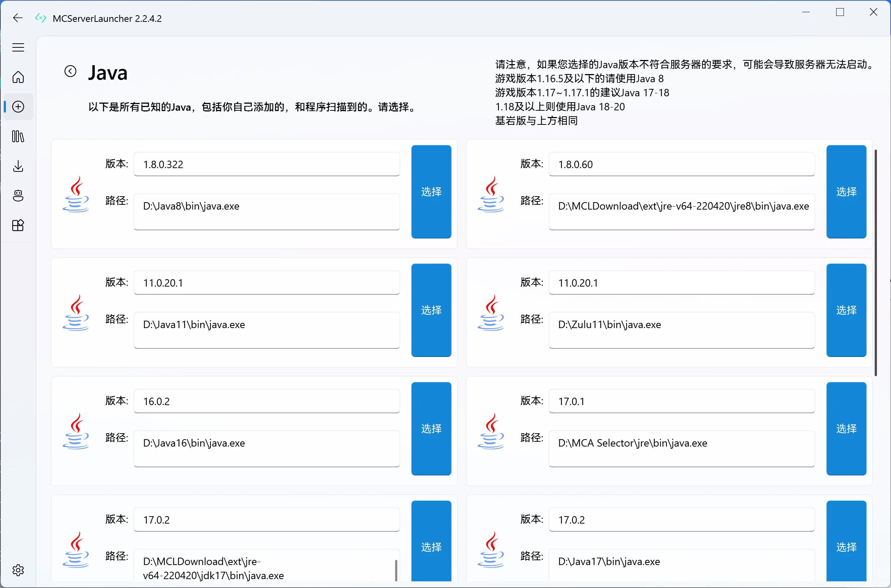Click the back arrow next to the Java heading
Viewport: 891px width, 588px height.
pyautogui.click(x=70, y=71)
